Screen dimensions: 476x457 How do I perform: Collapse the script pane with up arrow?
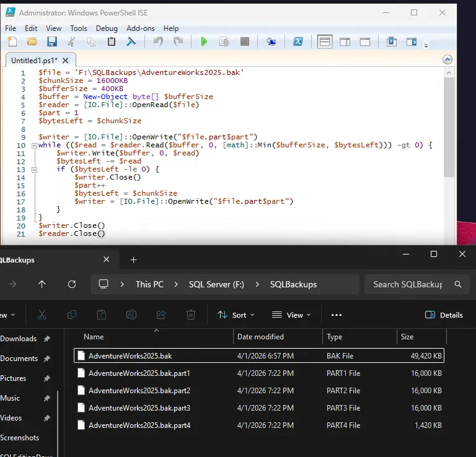point(447,59)
